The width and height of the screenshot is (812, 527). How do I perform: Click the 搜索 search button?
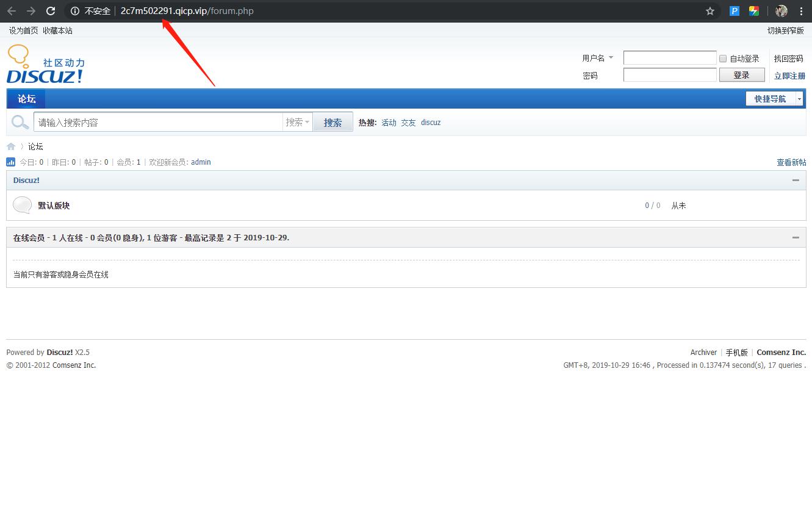click(333, 122)
